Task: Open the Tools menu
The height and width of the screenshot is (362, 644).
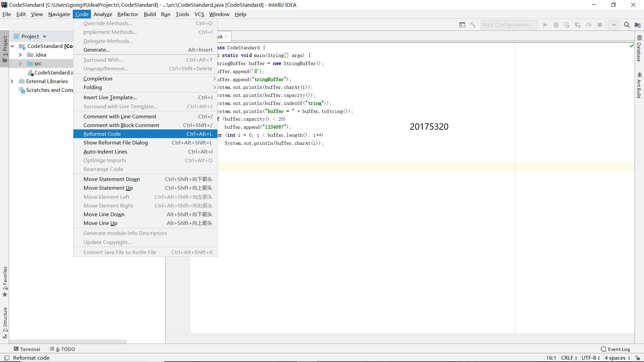Action: (x=182, y=14)
